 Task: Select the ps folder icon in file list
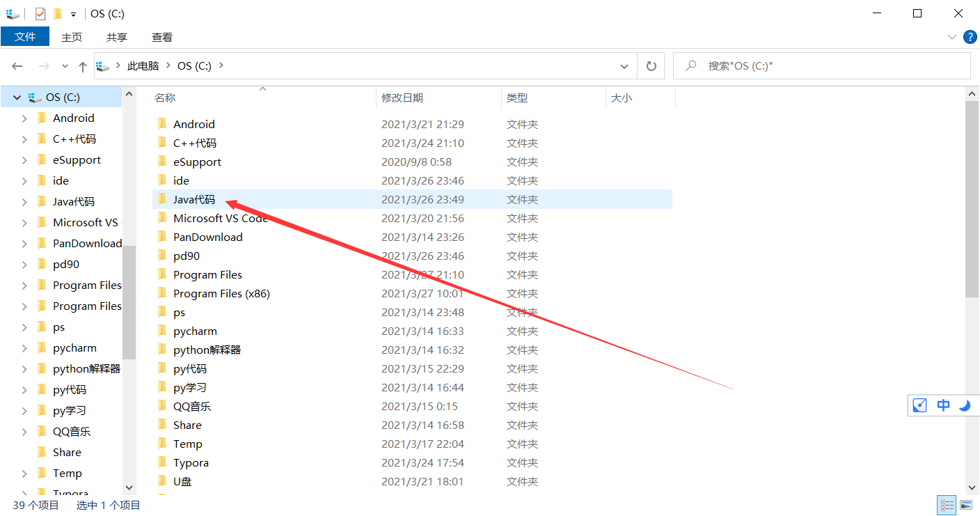[162, 312]
